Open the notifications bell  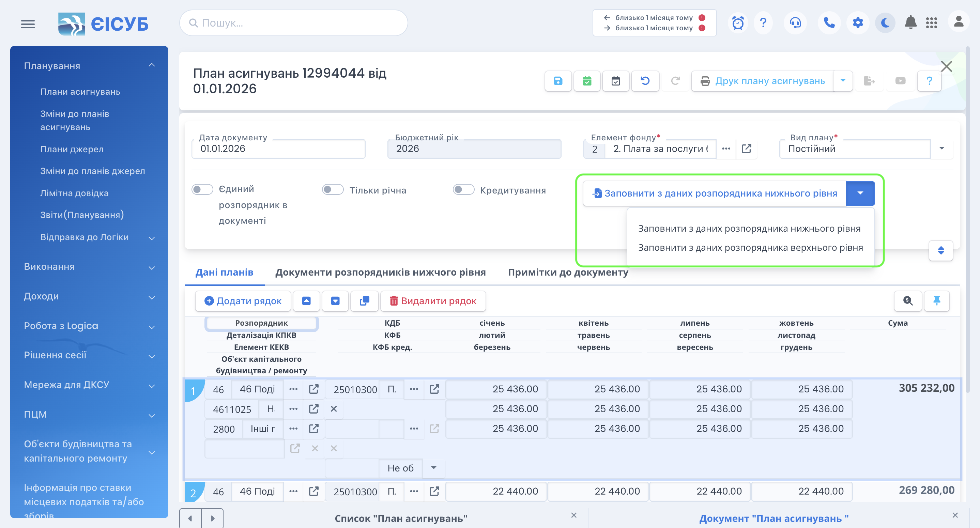910,23
